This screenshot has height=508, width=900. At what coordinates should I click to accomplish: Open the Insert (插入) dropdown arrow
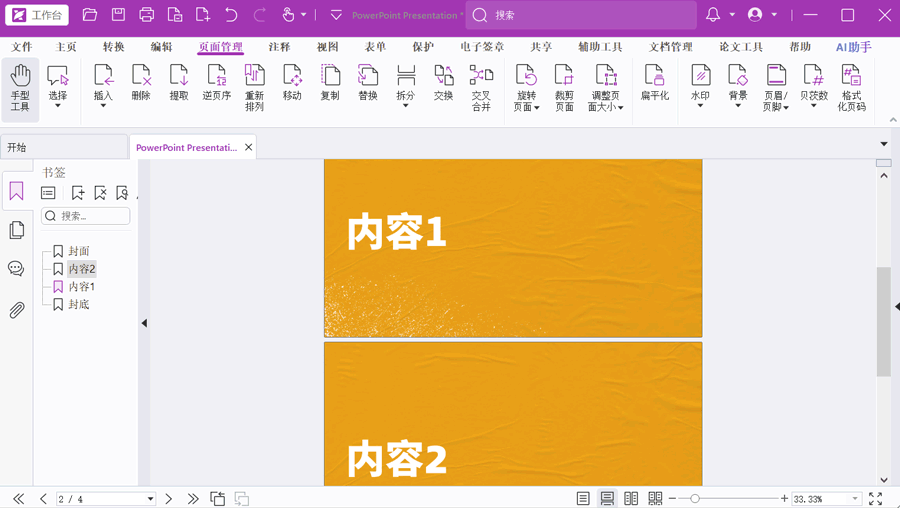103,106
